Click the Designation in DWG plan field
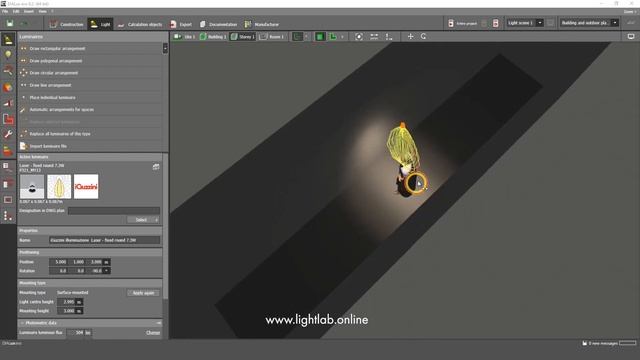 [113, 211]
